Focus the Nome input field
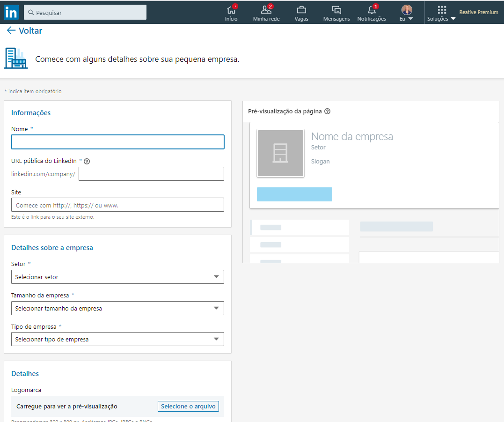 [x=117, y=142]
